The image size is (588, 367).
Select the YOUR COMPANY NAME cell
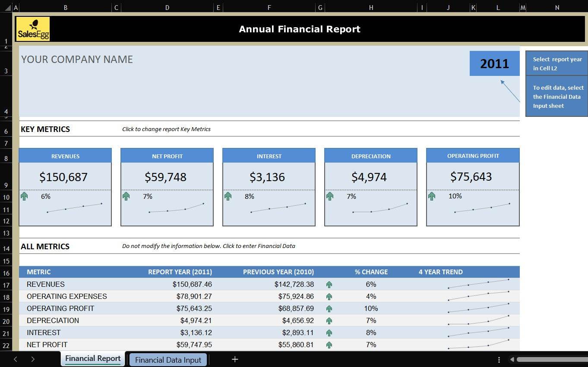pyautogui.click(x=77, y=60)
